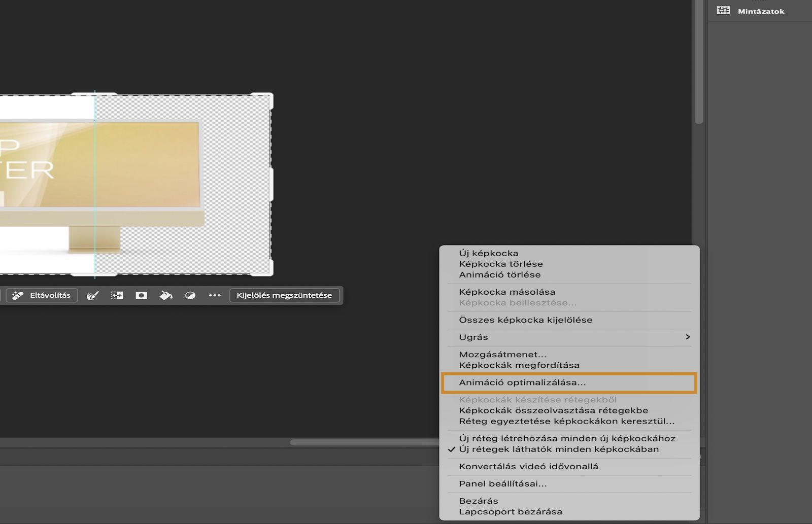Select Réteg egyeztetése képkockákon keresztül...
This screenshot has height=524, width=812.
coord(569,421)
